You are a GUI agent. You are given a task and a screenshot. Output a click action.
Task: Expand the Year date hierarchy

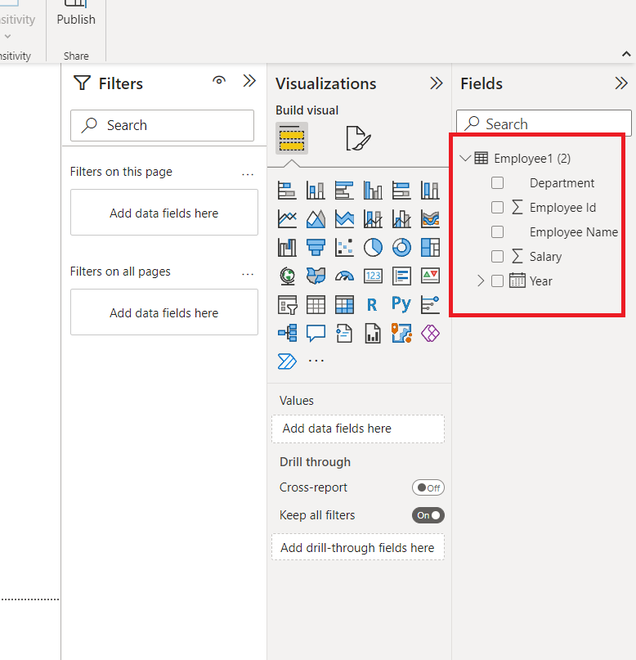pos(480,281)
